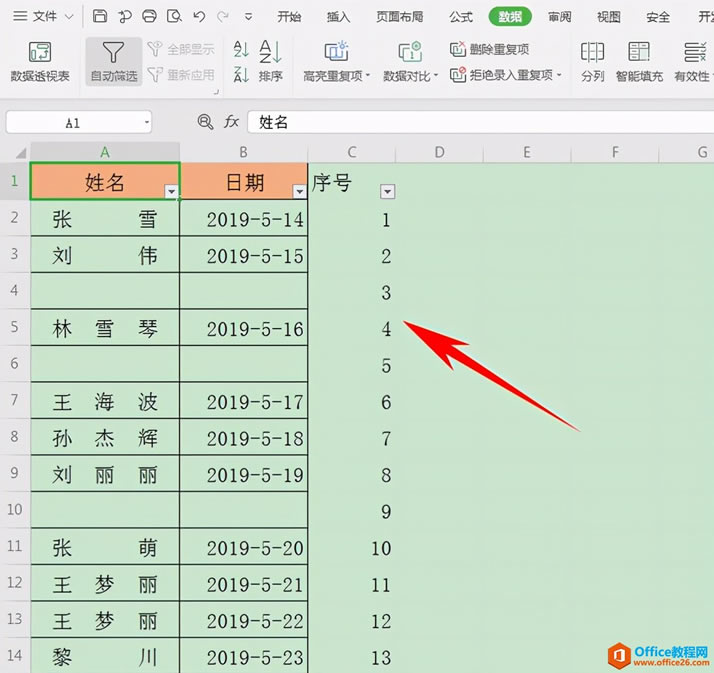Select column D header
Image resolution: width=714 pixels, height=673 pixels.
coord(439,152)
